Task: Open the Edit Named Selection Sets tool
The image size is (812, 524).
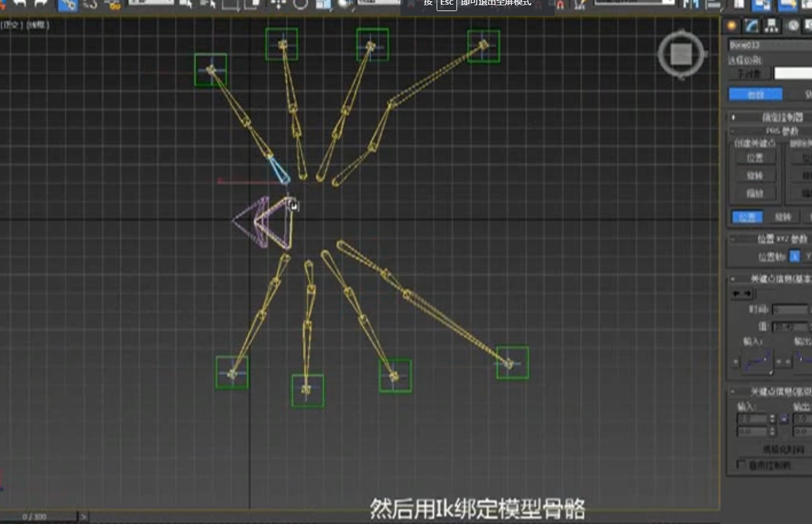Action: [580, 5]
